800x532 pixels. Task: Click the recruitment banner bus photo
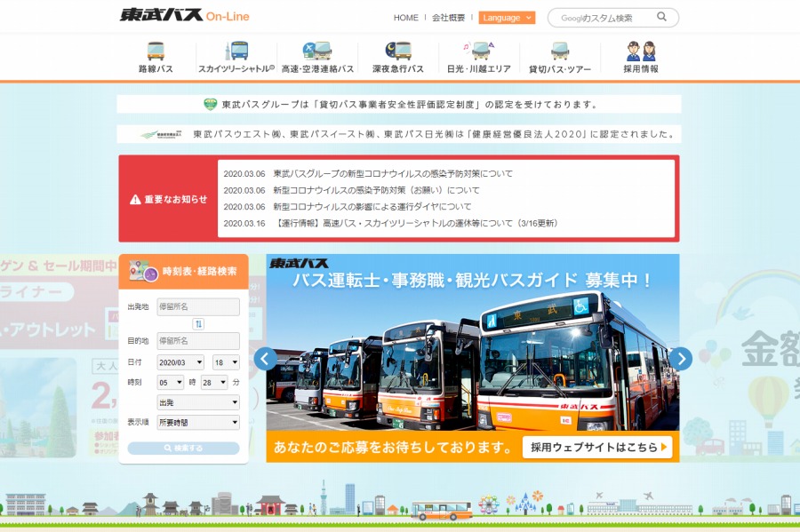tap(473, 357)
